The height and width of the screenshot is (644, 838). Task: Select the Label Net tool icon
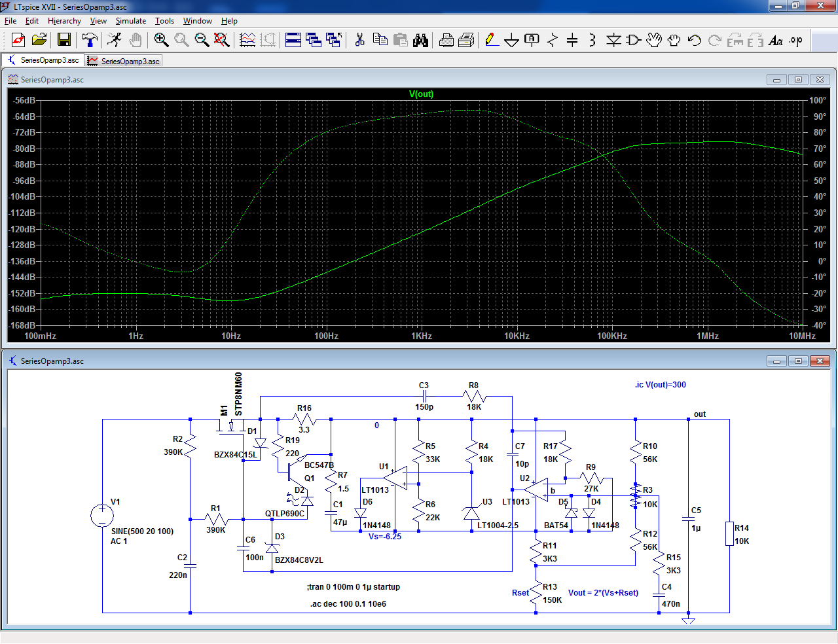(x=532, y=40)
